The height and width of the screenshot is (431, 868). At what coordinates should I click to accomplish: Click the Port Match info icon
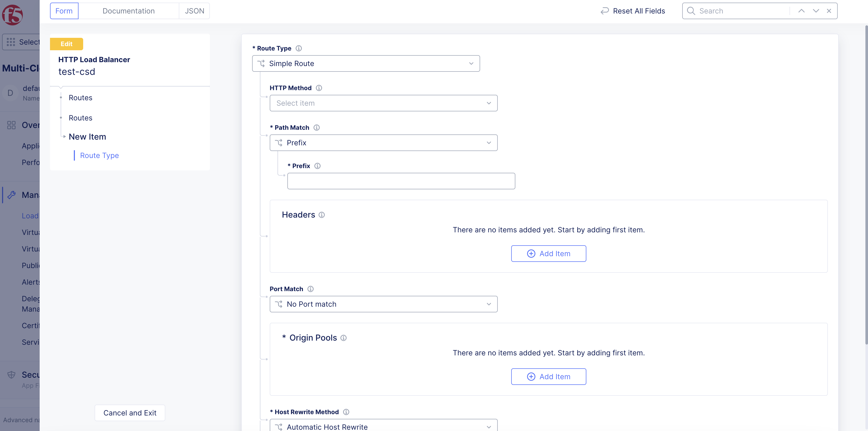pos(310,289)
